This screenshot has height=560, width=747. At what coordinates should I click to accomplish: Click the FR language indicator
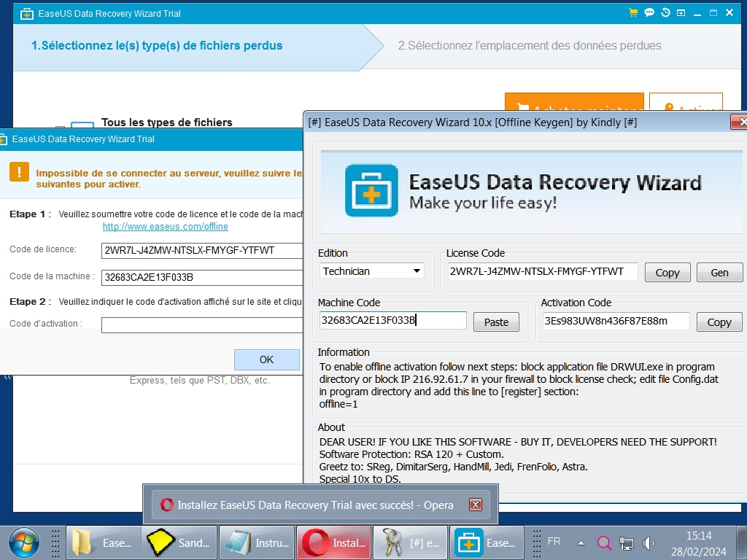[554, 542]
